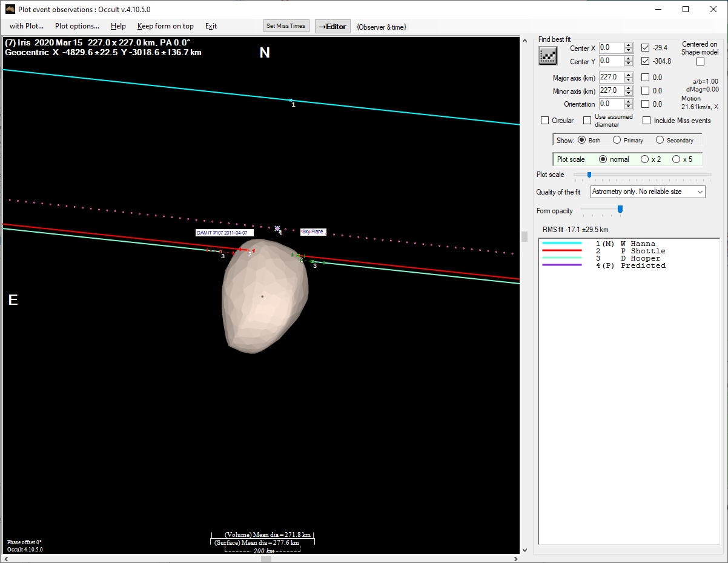Click the →Editor button
The width and height of the screenshot is (728, 563).
pos(333,26)
